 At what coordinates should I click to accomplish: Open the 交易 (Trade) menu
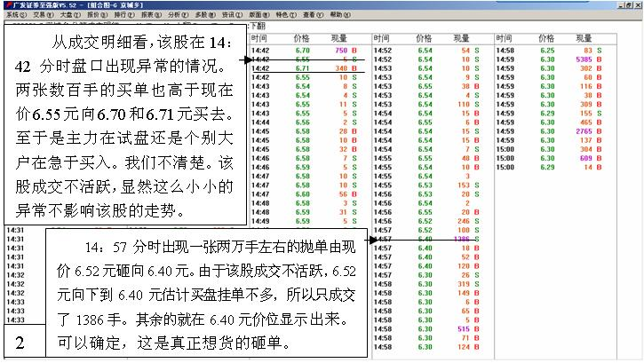41,15
